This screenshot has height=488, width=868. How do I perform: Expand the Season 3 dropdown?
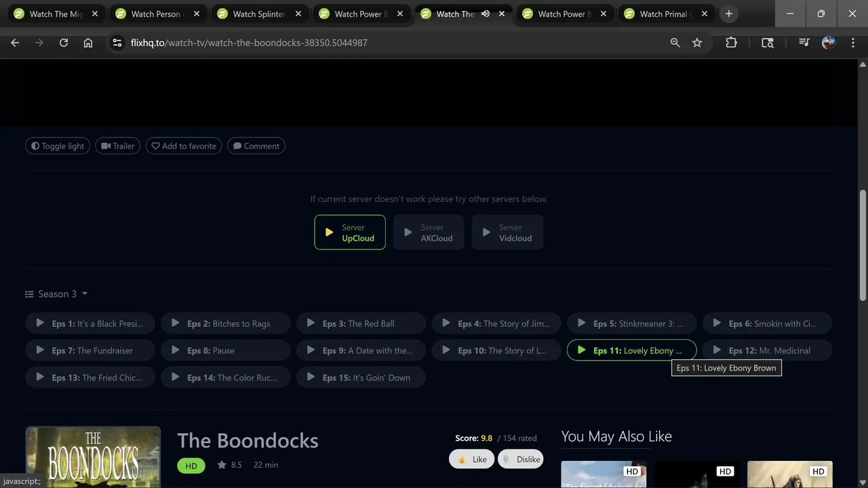pos(56,293)
